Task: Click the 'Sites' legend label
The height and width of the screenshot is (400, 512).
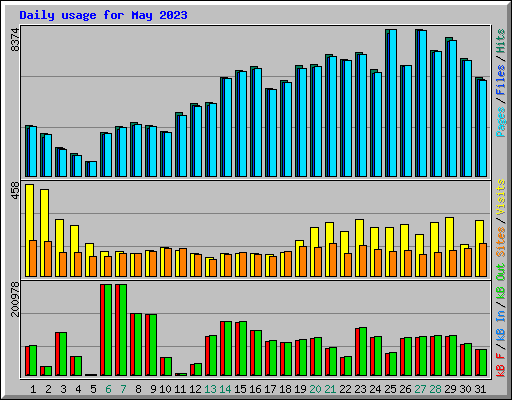Action: pos(501,242)
